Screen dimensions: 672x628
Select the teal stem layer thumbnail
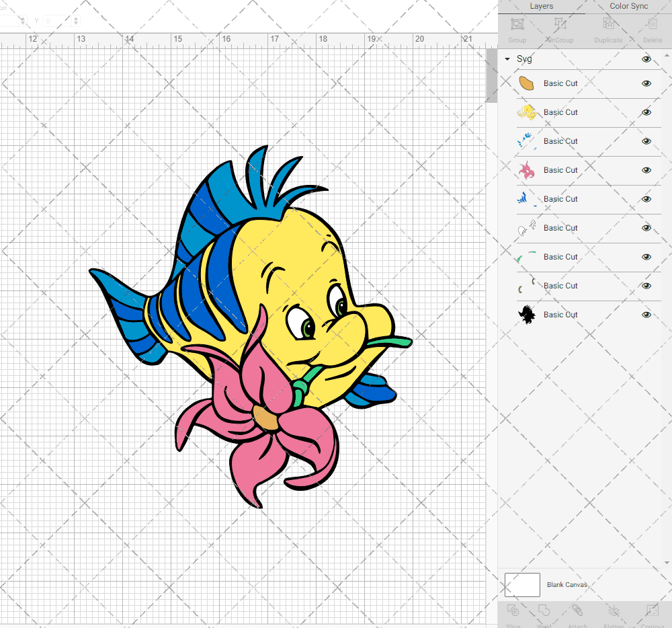coord(527,257)
